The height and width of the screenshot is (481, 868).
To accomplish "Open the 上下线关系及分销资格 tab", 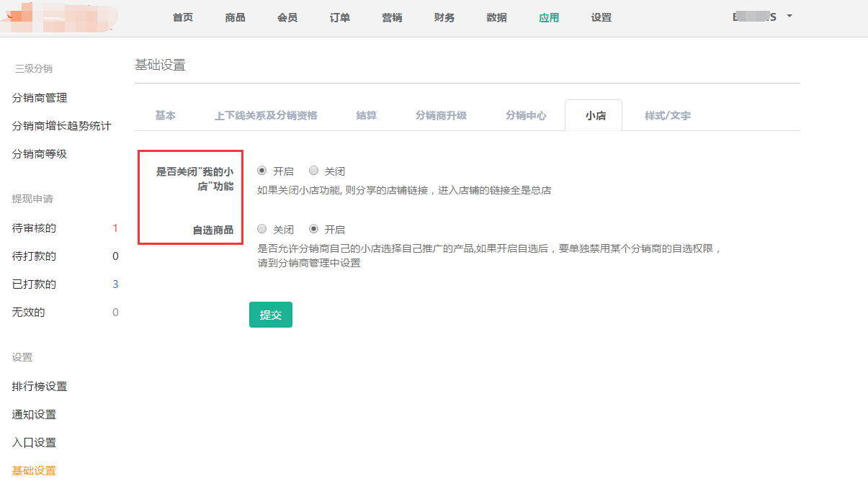I will [x=266, y=115].
